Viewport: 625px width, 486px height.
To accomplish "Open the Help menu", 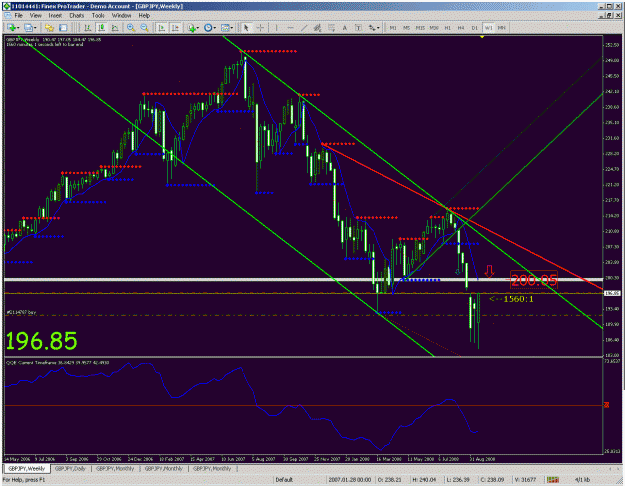I will (x=144, y=16).
